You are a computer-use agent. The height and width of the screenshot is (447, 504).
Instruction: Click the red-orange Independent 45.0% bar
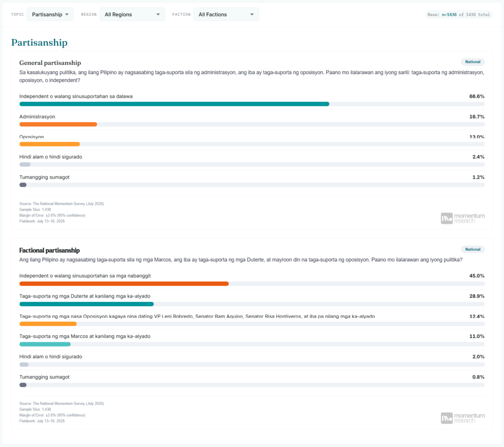tap(124, 284)
